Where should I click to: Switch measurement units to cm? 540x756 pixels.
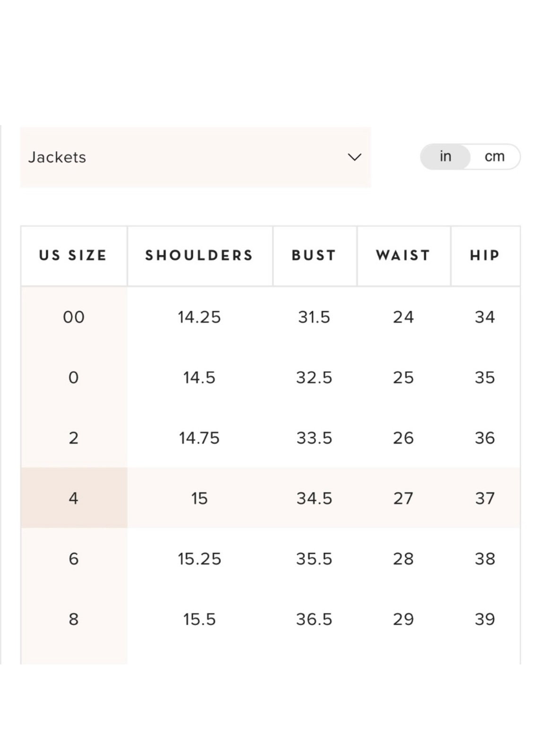pos(495,156)
